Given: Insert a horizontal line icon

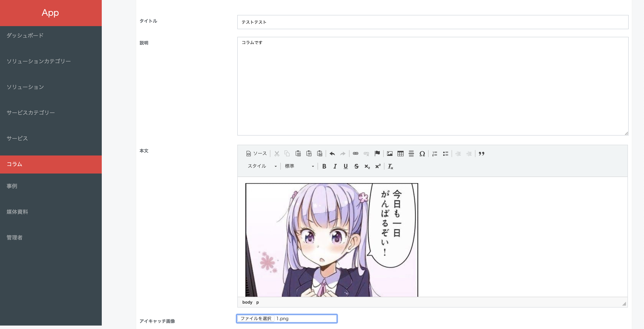Looking at the screenshot, I should 411,154.
